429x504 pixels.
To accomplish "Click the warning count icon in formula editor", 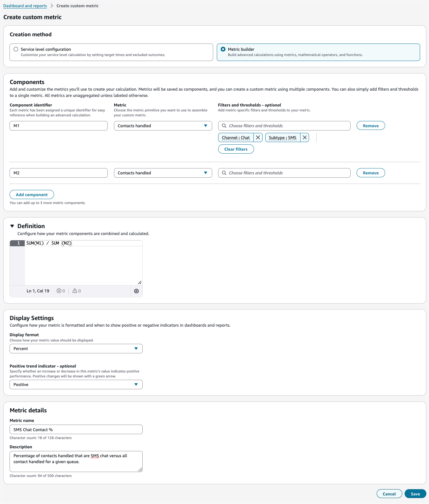I will (x=75, y=291).
